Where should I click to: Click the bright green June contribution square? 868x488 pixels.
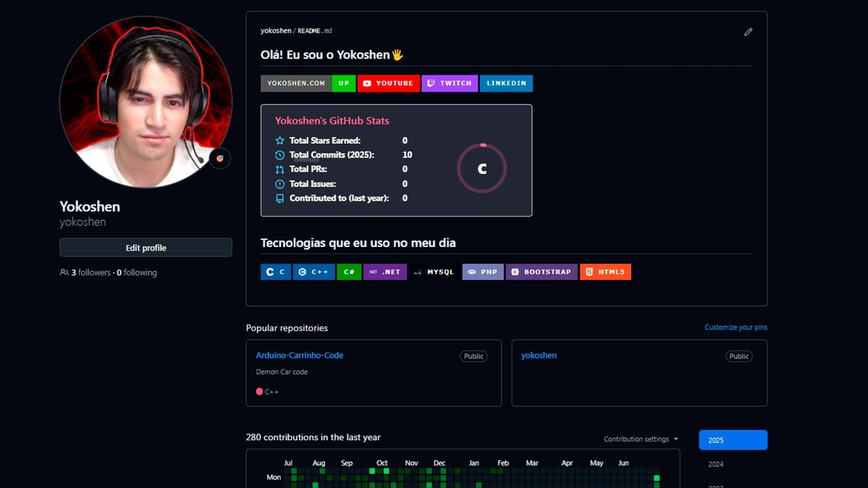[x=656, y=478]
